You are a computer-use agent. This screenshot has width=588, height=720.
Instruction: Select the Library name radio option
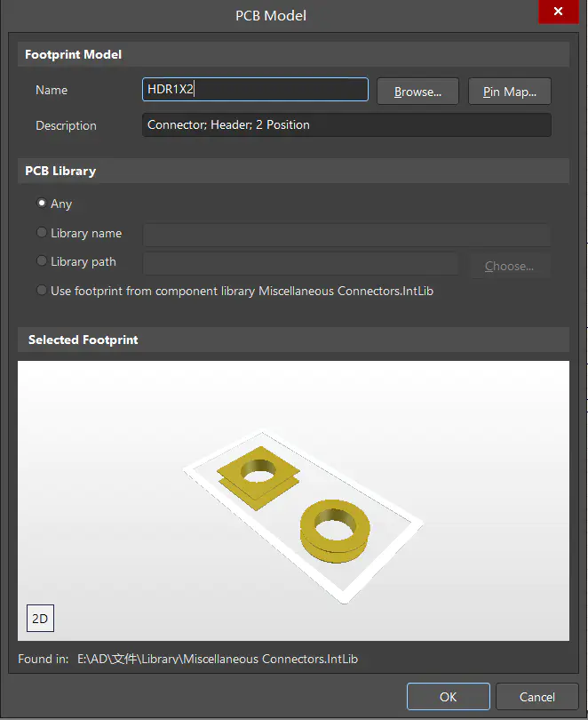42,233
